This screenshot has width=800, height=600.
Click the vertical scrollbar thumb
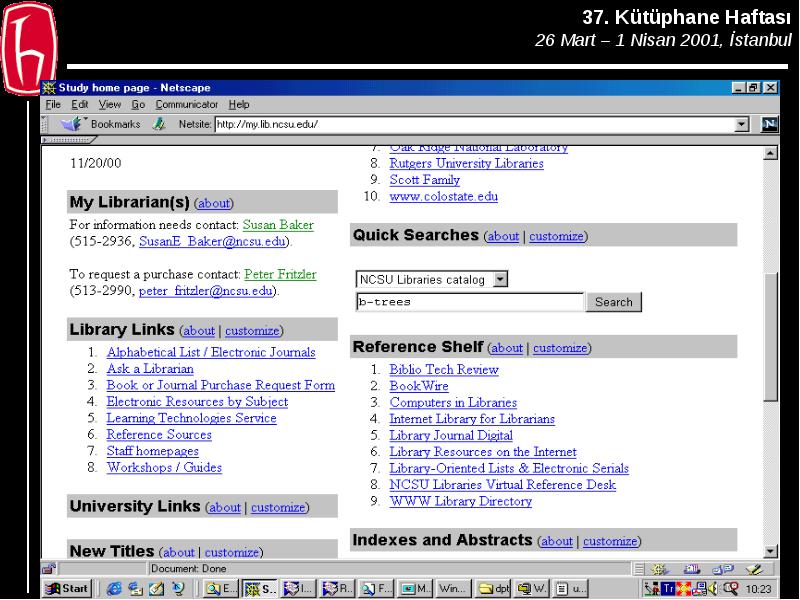coord(770,337)
